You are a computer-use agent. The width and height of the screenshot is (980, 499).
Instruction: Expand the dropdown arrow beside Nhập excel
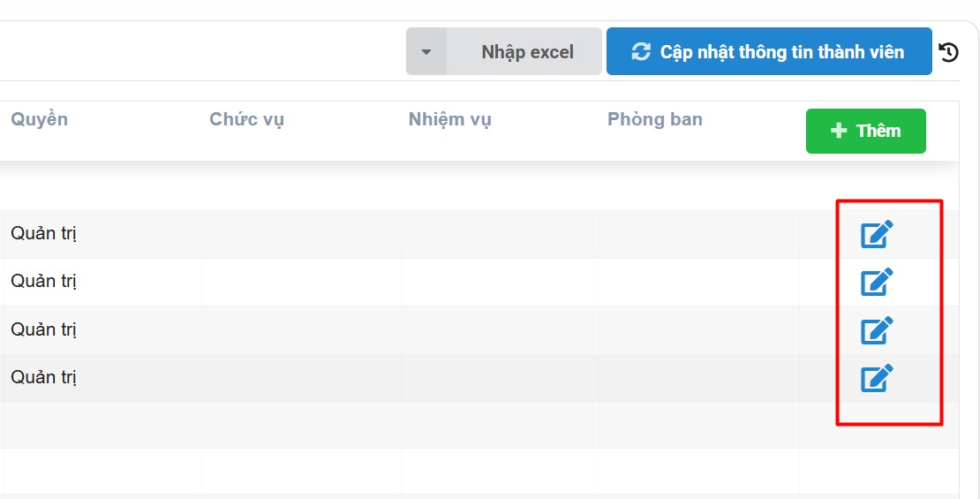pyautogui.click(x=426, y=52)
